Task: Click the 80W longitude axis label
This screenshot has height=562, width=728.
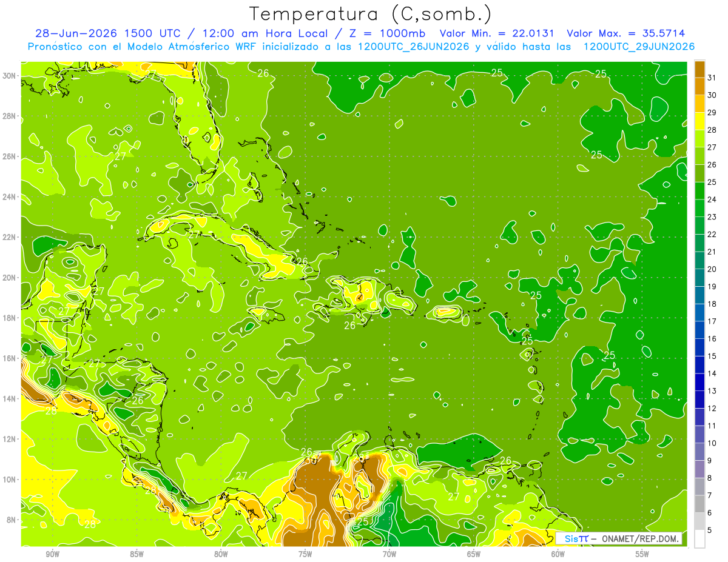Action: pyautogui.click(x=221, y=554)
